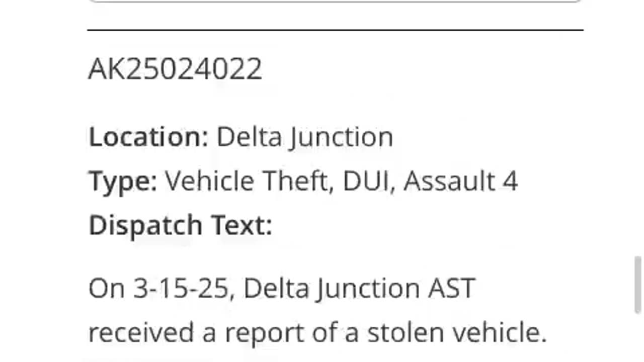This screenshot has height=362, width=644.
Task: Click the bold "Location:" label
Action: pyautogui.click(x=148, y=137)
